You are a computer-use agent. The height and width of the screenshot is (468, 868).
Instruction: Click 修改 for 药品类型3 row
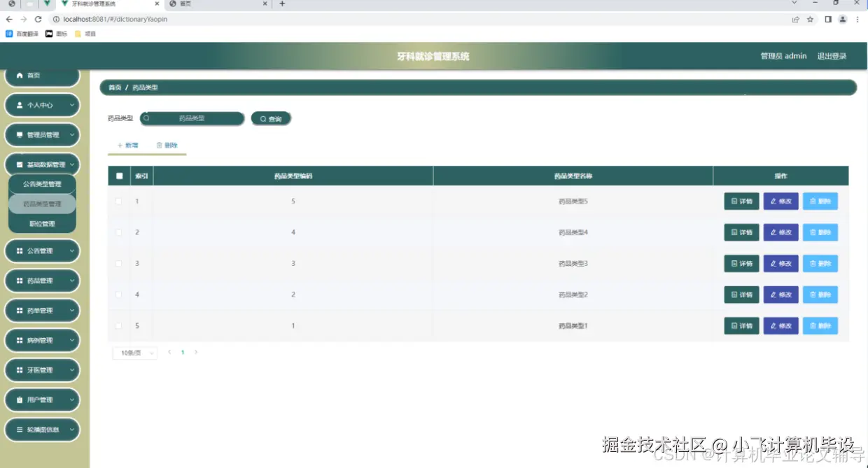tap(780, 264)
